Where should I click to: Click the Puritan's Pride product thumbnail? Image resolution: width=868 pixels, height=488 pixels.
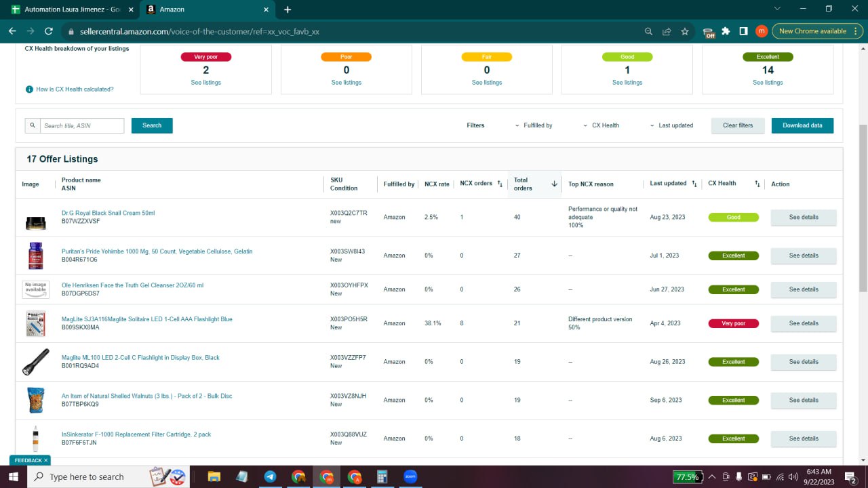[35, 256]
